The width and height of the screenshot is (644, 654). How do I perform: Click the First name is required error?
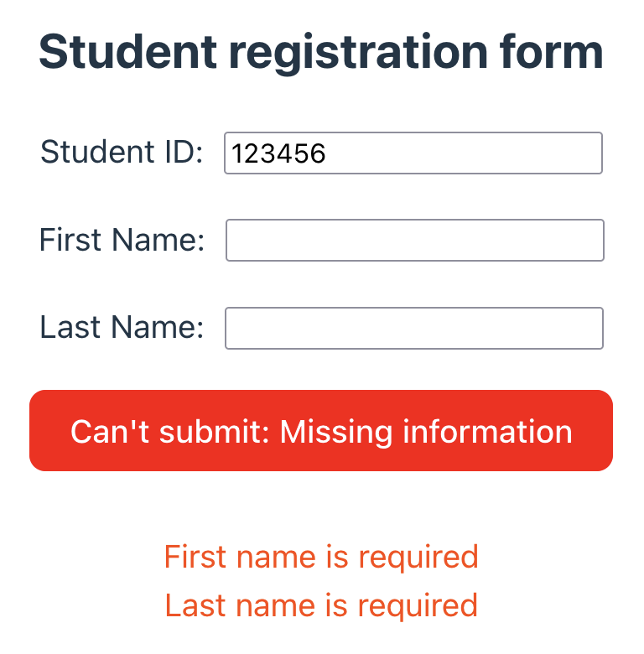pos(321,557)
